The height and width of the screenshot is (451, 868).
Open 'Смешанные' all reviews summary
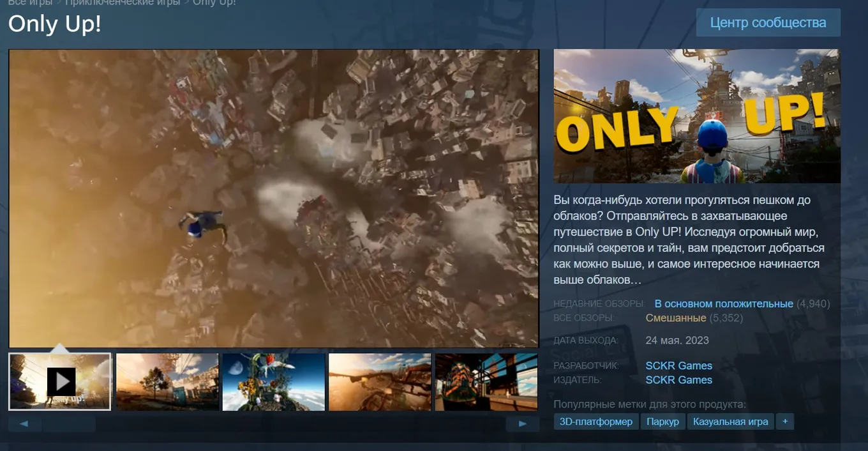(x=676, y=318)
